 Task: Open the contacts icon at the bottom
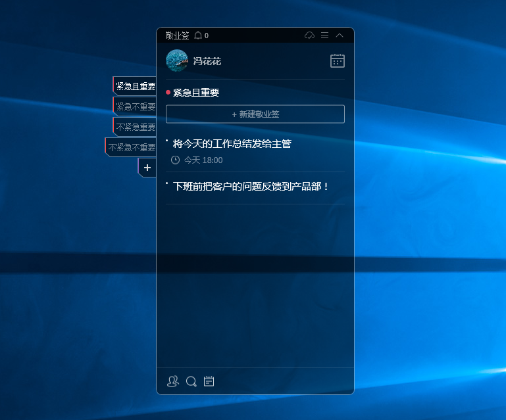173,381
